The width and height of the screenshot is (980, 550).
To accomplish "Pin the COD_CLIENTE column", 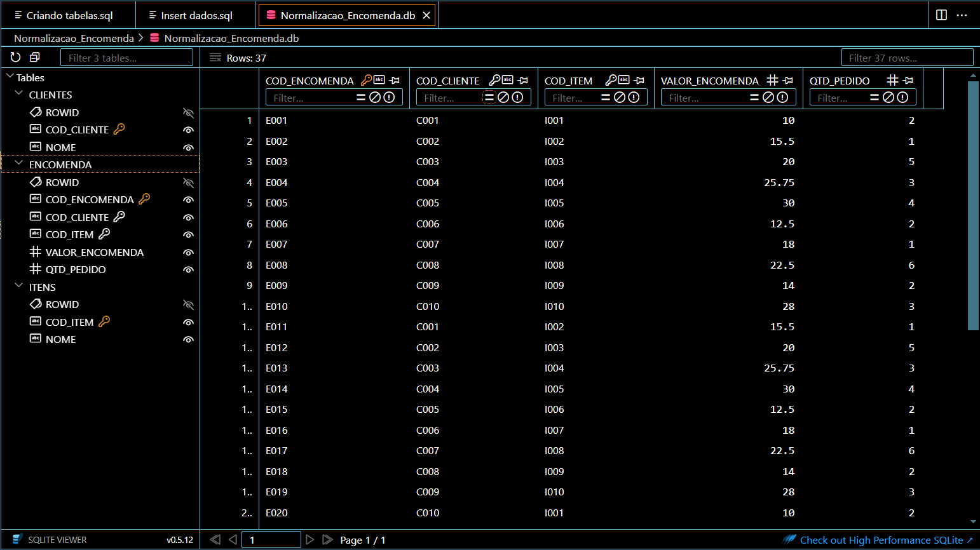I will coord(523,80).
